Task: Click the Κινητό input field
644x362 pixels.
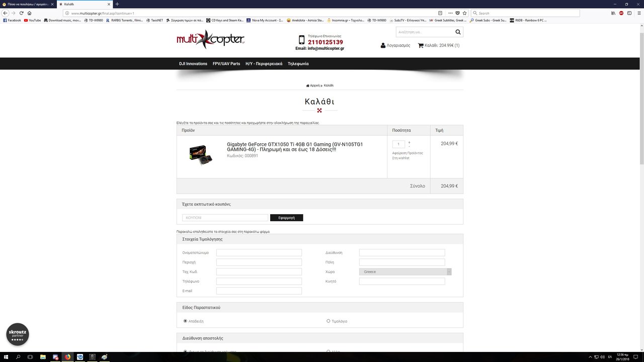Action: click(x=402, y=281)
